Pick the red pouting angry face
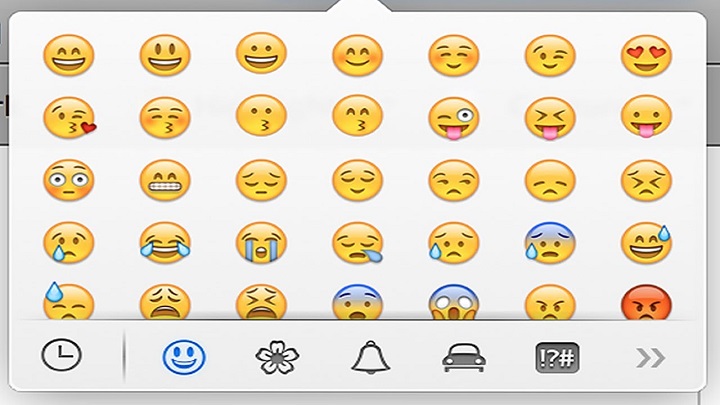Screen dimensions: 720x405 [x=646, y=302]
